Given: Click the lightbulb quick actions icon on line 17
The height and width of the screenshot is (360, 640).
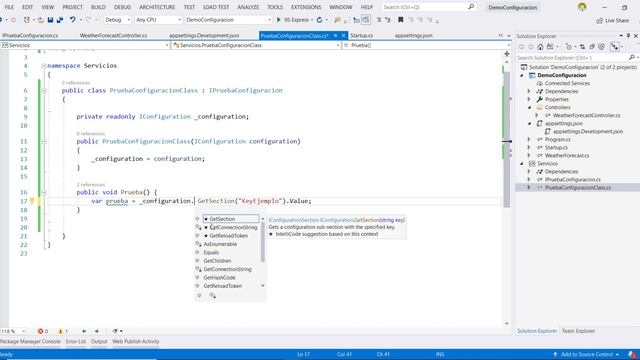Looking at the screenshot, I should tap(32, 201).
